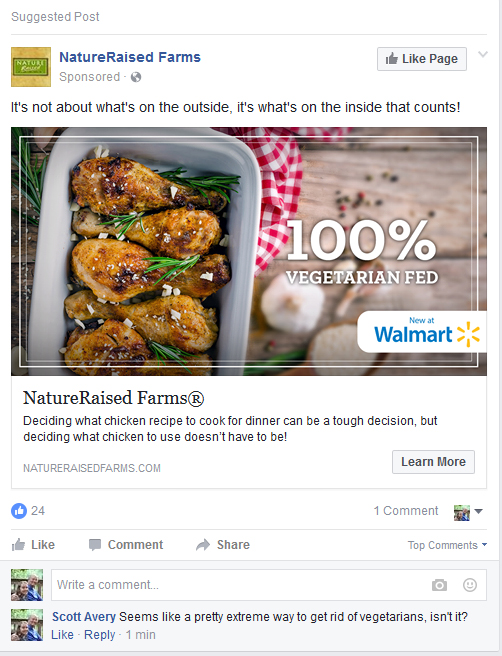
Task: Click the NatureRaised Farms logo thumbnail
Action: [31, 67]
